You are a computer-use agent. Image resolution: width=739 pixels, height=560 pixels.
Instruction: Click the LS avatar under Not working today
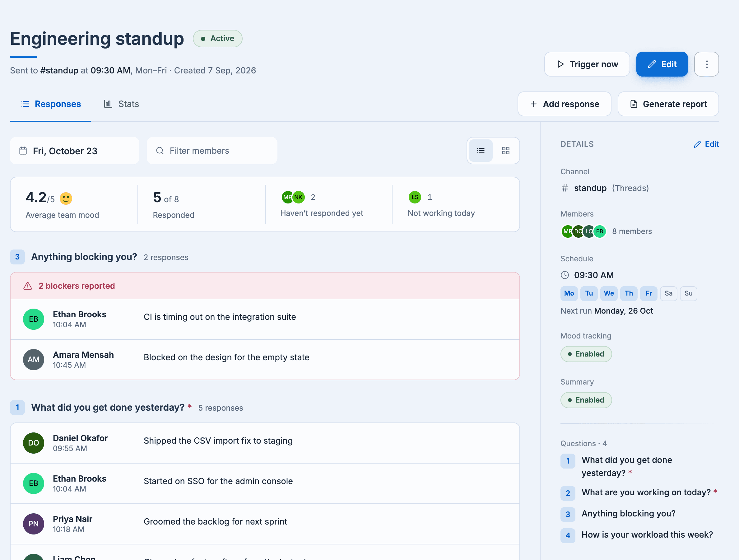pos(415,197)
